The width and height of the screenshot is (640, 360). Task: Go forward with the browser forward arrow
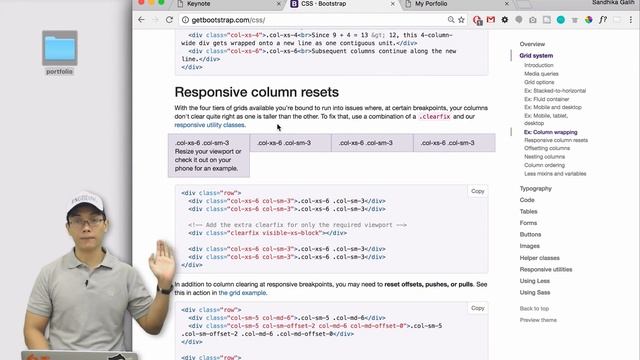coord(155,20)
